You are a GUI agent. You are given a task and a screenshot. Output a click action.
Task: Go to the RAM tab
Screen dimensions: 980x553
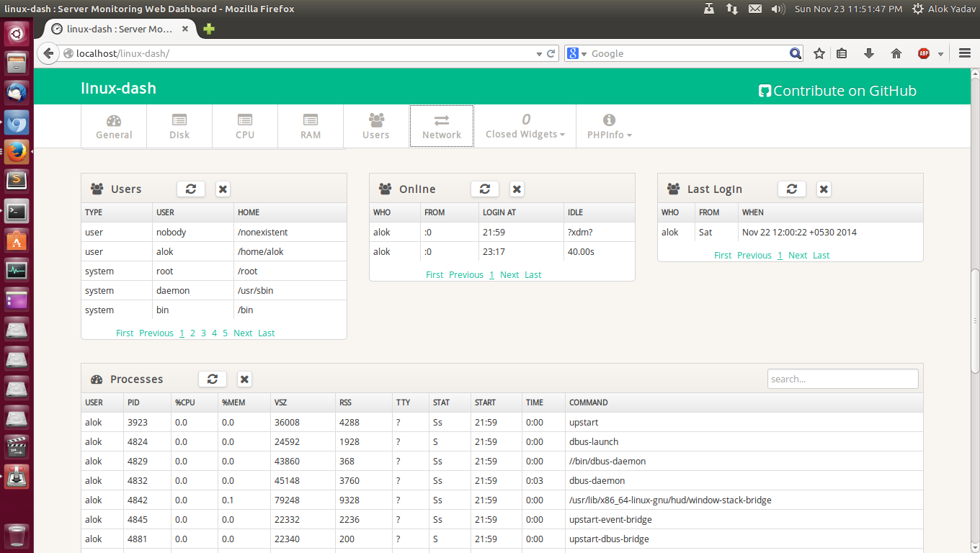(x=311, y=126)
